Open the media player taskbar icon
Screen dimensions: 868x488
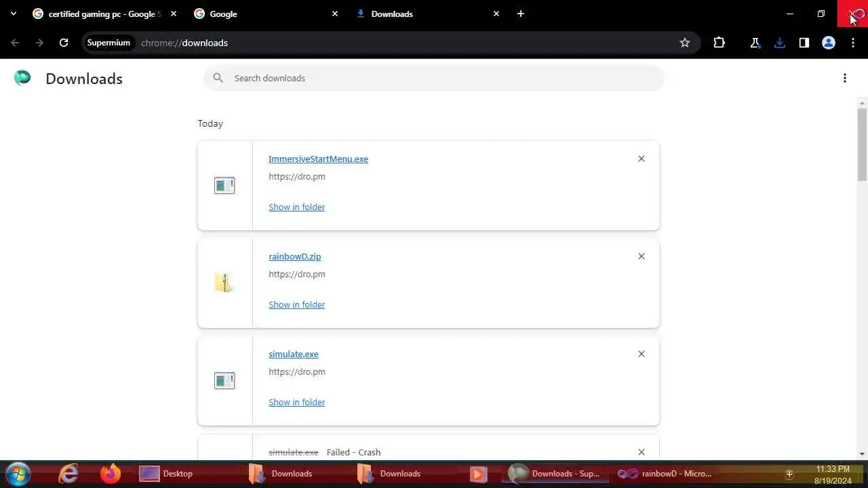click(478, 474)
